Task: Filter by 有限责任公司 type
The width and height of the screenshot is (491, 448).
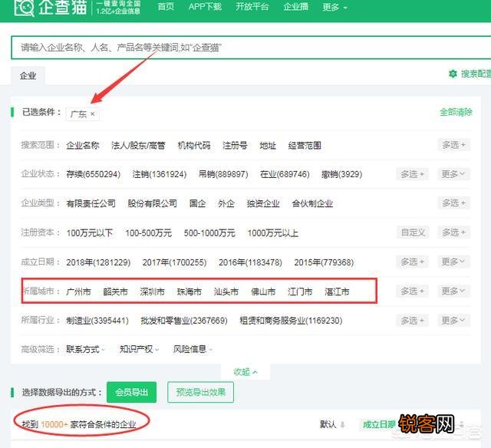Action: pos(91,203)
